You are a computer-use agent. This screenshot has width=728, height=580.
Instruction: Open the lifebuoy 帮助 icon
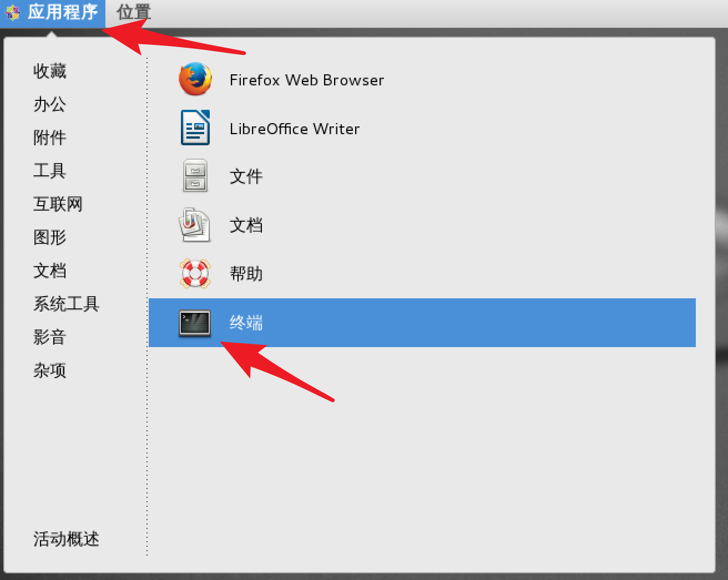point(195,273)
